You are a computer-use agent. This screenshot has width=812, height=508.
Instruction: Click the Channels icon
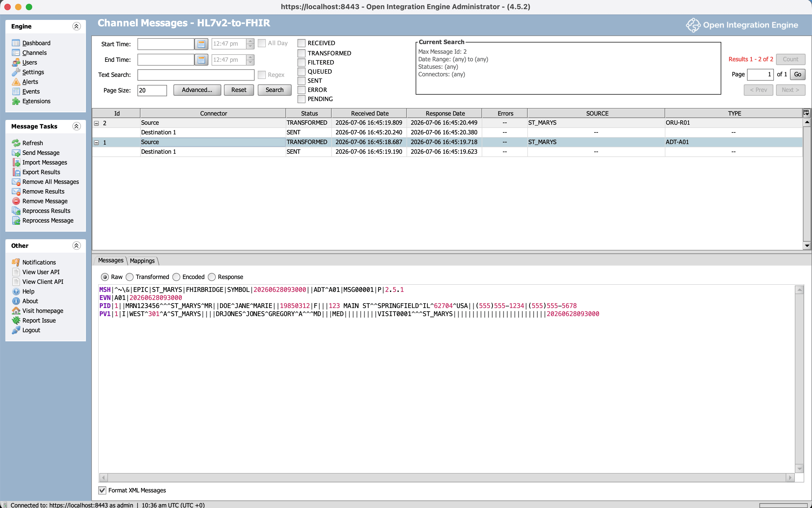(x=16, y=53)
